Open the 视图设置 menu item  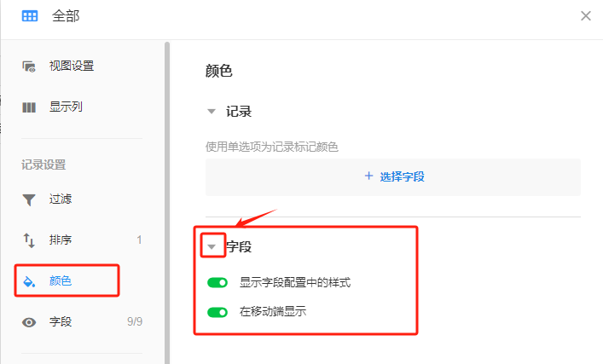coord(72,66)
